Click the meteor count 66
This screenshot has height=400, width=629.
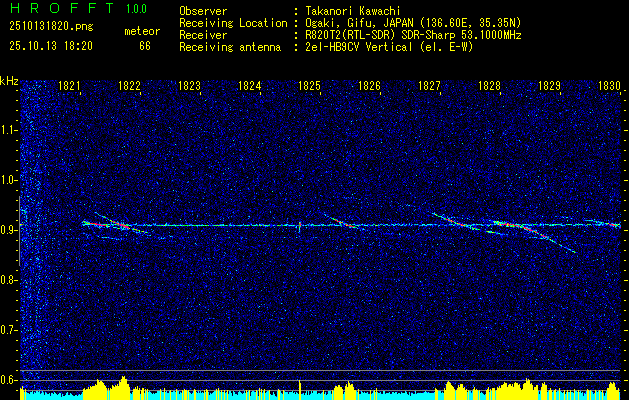click(145, 46)
